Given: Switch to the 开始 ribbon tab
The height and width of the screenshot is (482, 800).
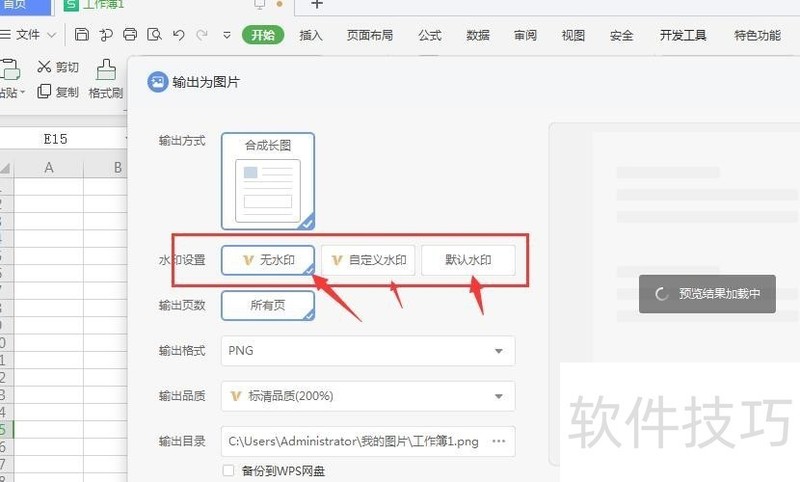Looking at the screenshot, I should [x=263, y=35].
